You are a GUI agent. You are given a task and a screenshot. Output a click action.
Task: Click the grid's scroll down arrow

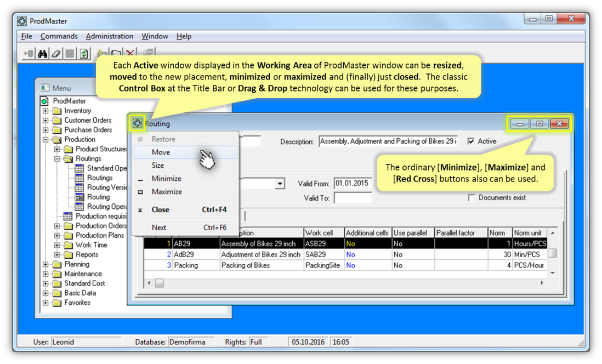(553, 273)
